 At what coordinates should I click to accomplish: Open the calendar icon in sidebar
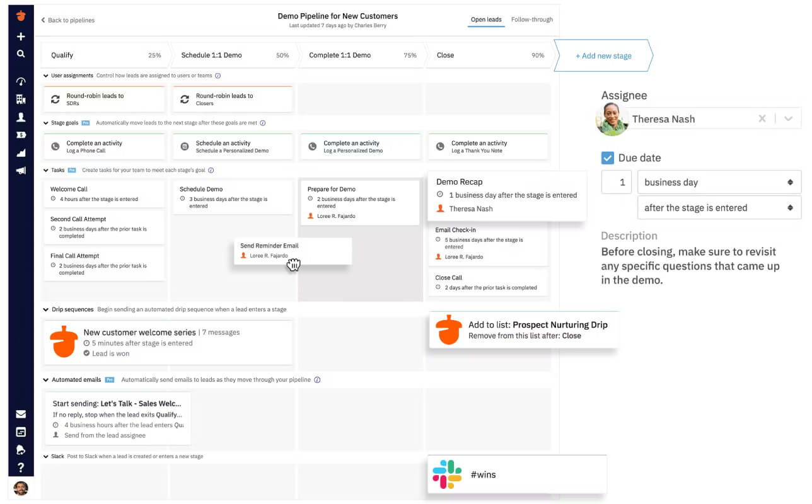(x=21, y=432)
